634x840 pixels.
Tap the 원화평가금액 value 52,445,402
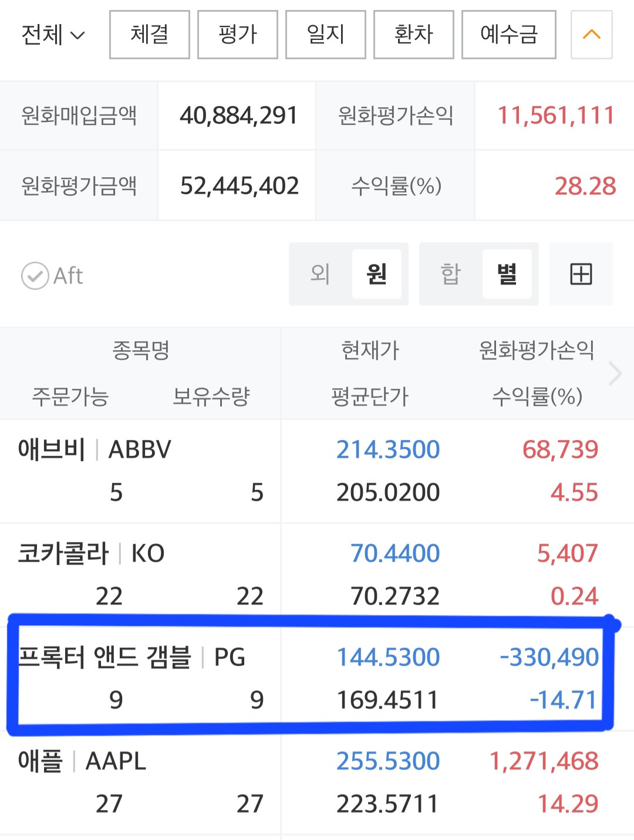click(x=240, y=186)
